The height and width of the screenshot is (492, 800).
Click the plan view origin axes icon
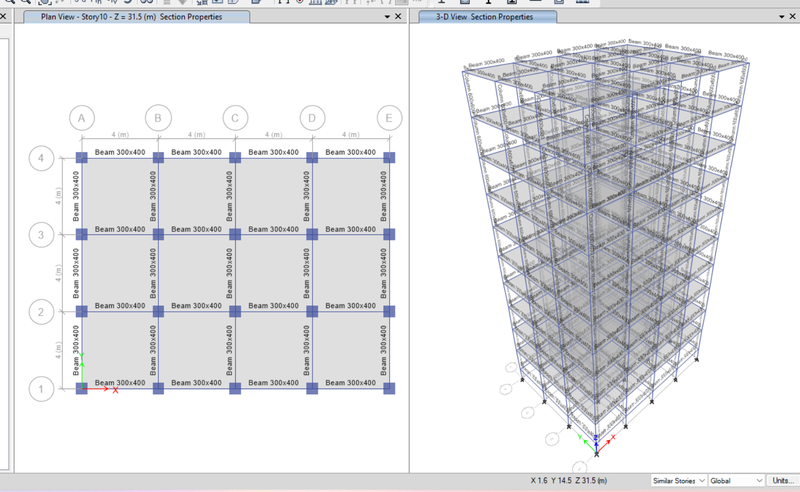98,374
